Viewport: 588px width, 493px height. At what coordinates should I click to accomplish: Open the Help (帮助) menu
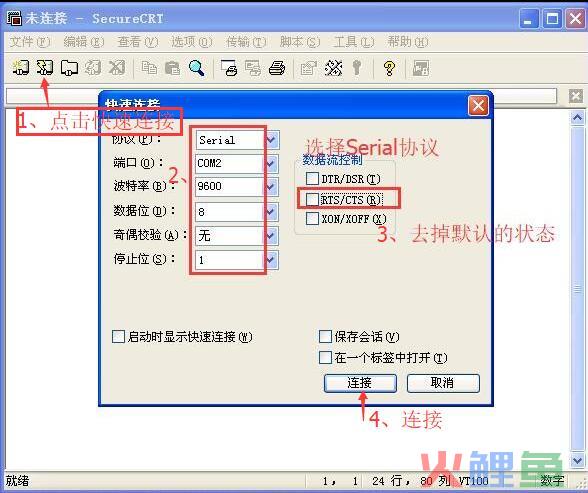pos(408,42)
